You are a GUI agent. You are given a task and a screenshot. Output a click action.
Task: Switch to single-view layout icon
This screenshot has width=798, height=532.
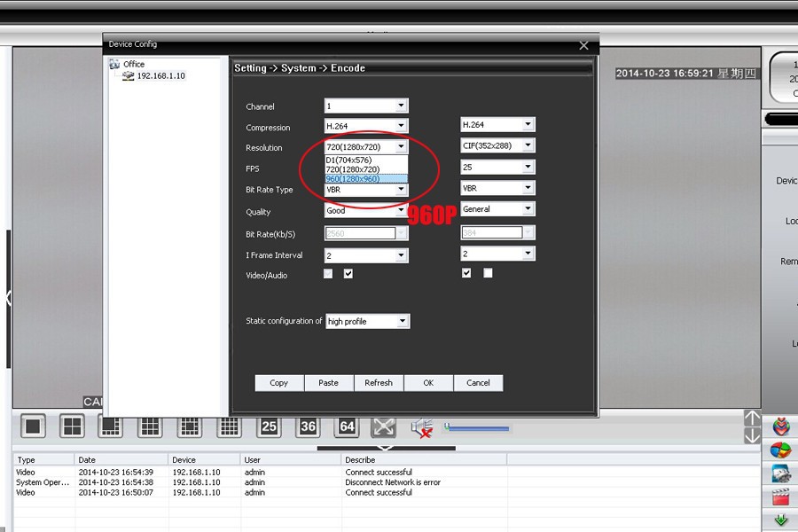pos(33,426)
